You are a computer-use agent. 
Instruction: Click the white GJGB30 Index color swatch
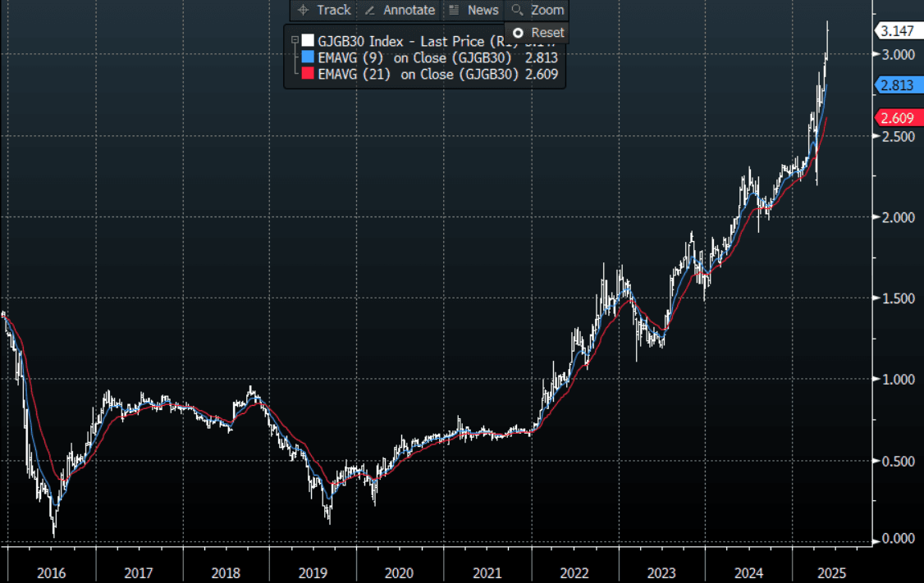pos(308,39)
